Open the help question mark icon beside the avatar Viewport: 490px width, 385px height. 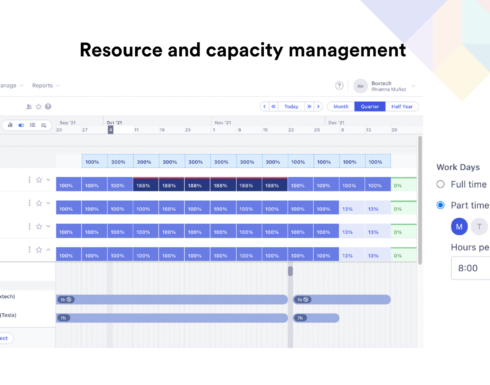339,86
